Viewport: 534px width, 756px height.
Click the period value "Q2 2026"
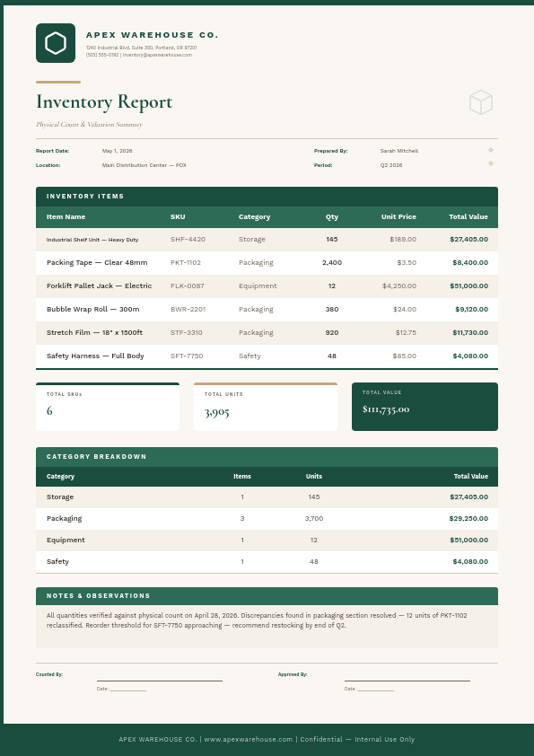click(391, 165)
